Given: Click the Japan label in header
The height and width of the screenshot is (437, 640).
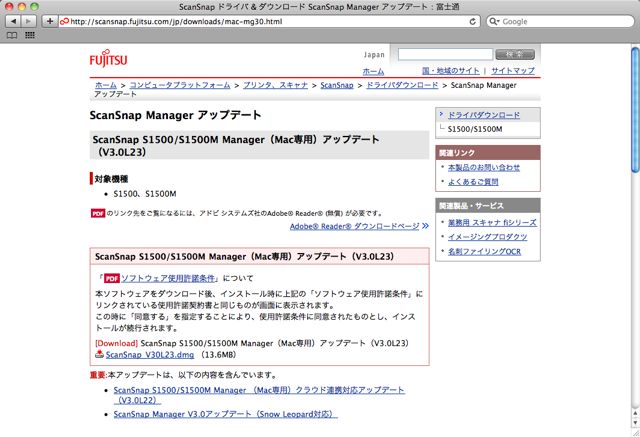Looking at the screenshot, I should pos(374,55).
